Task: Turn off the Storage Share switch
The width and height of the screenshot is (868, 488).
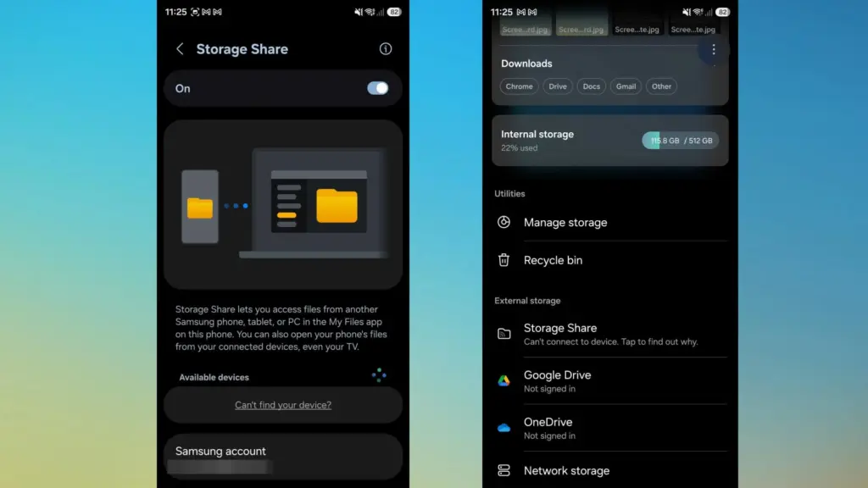Action: pyautogui.click(x=378, y=88)
